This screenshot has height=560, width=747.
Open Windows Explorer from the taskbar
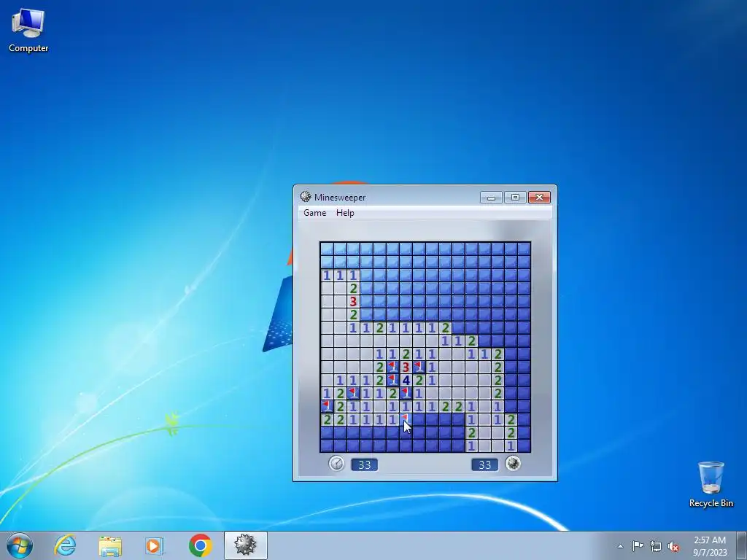click(110, 545)
